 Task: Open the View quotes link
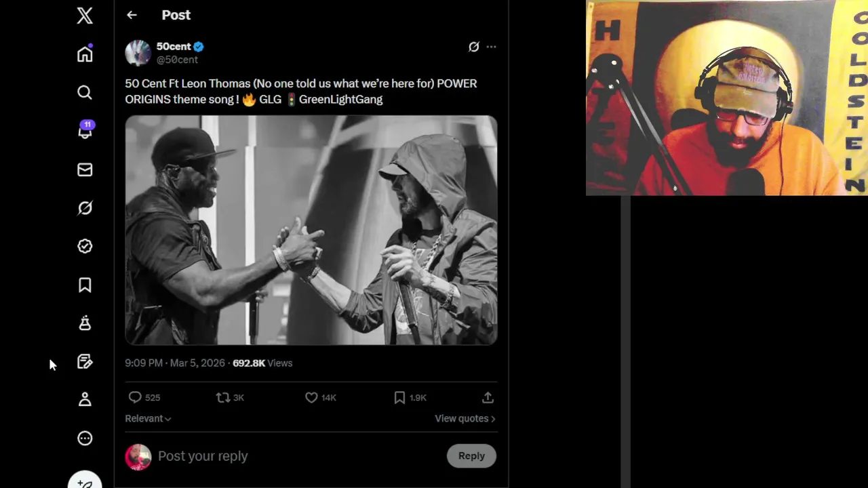coord(465,419)
